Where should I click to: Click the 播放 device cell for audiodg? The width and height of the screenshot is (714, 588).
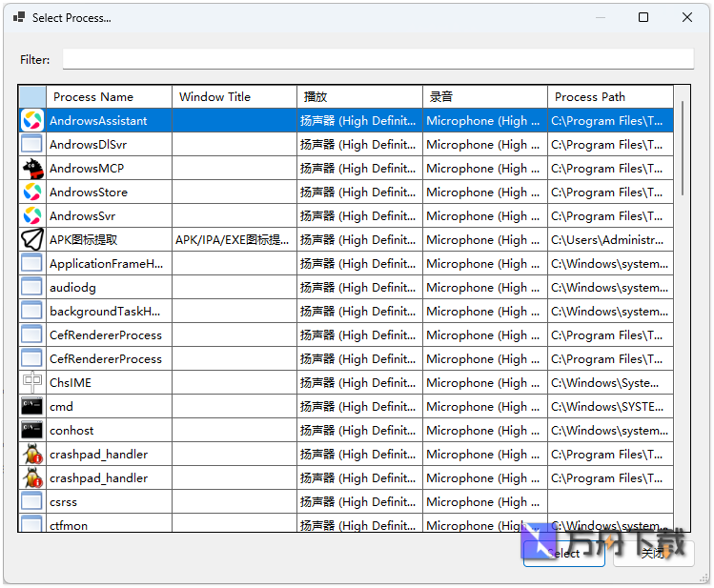pos(359,287)
